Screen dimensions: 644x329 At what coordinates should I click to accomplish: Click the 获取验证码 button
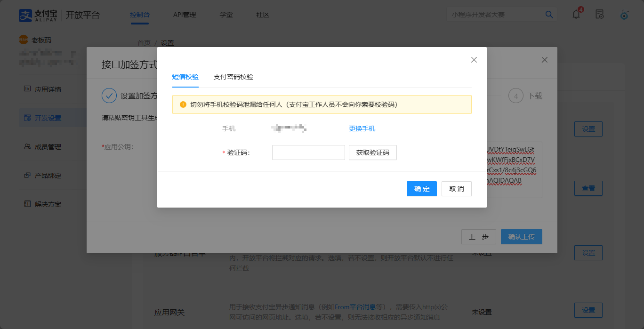372,152
